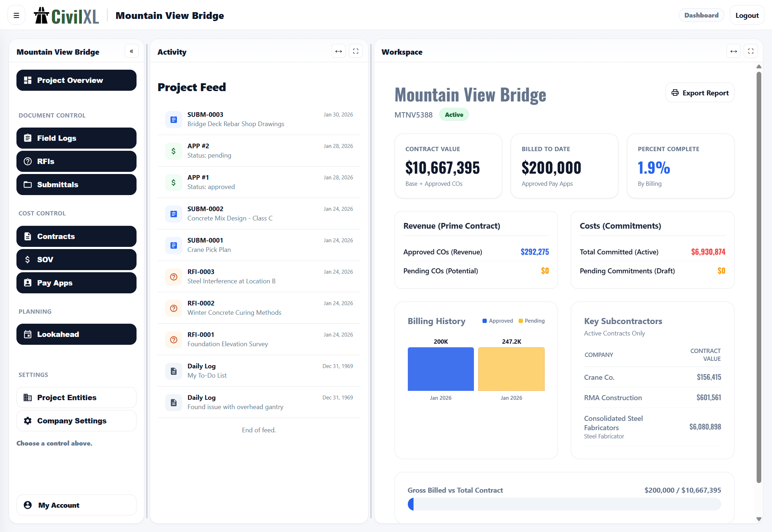Open the hamburger menu icon
Image resolution: width=772 pixels, height=532 pixels.
(x=16, y=15)
